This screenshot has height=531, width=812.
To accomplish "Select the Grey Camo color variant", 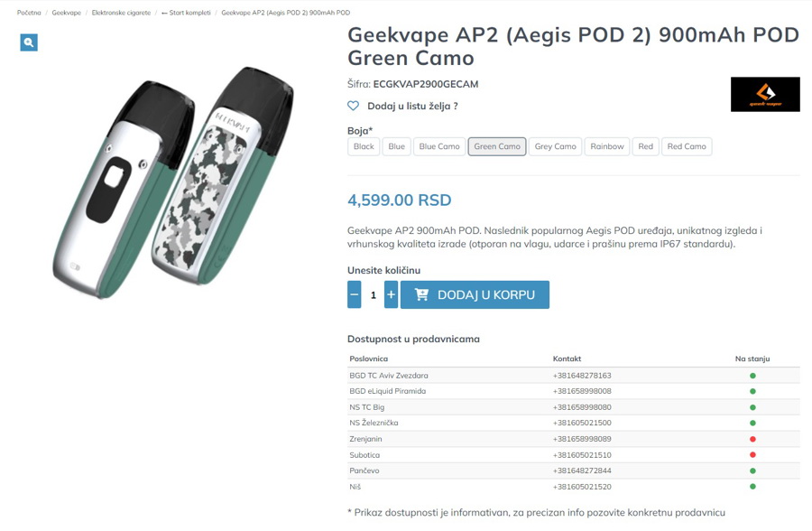I will (555, 146).
